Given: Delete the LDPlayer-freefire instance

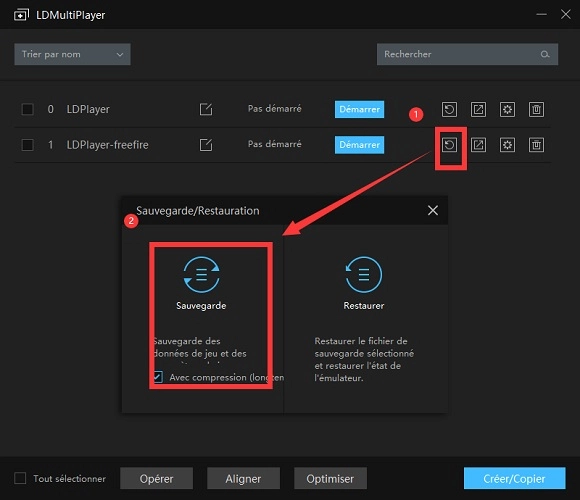Looking at the screenshot, I should pos(536,145).
